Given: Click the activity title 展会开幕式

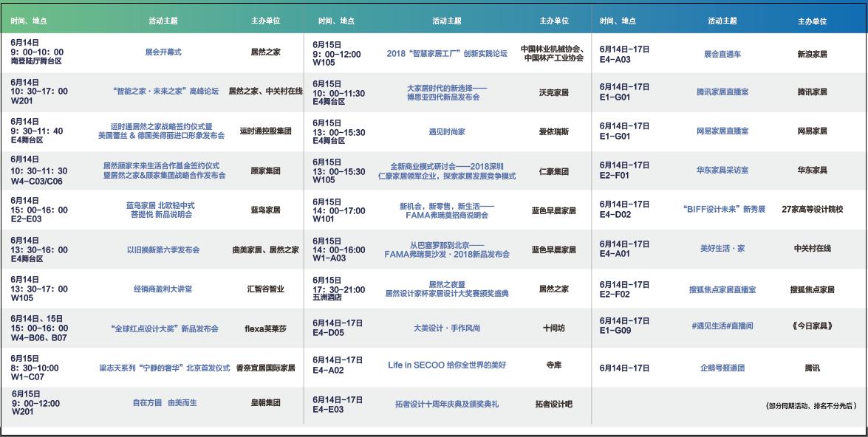Looking at the screenshot, I should (163, 52).
